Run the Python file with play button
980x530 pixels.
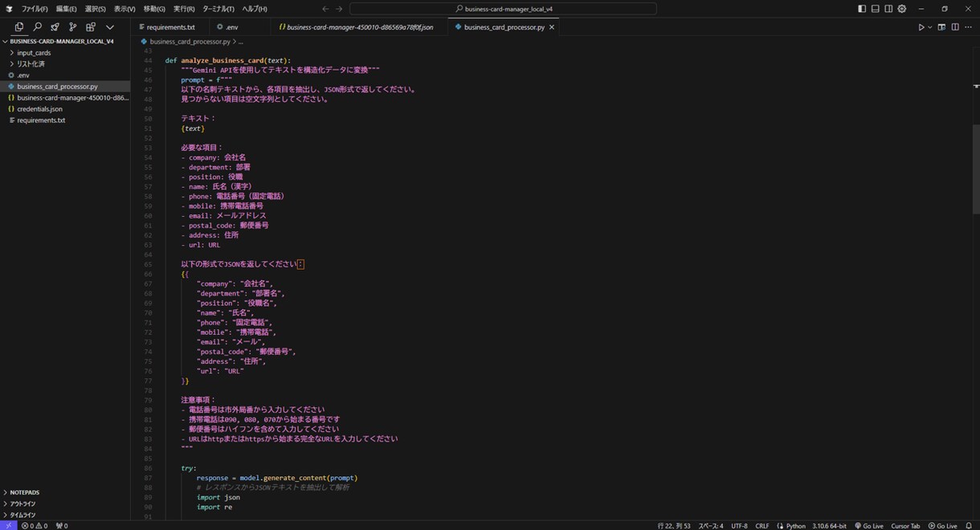[921, 27]
